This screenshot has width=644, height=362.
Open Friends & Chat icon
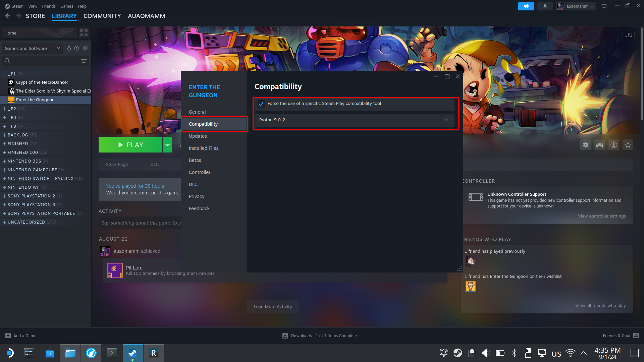tap(636, 336)
